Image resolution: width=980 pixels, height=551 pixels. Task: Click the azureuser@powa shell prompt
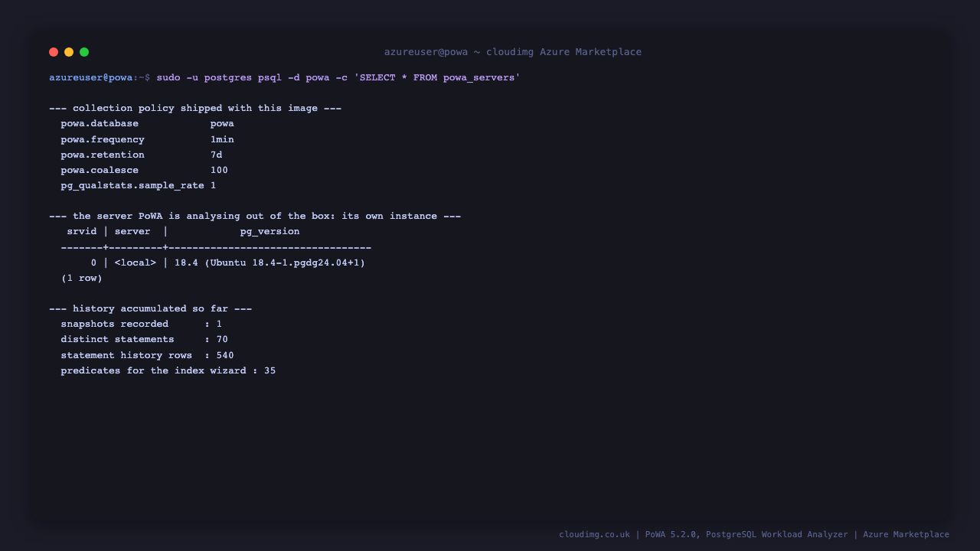point(91,77)
